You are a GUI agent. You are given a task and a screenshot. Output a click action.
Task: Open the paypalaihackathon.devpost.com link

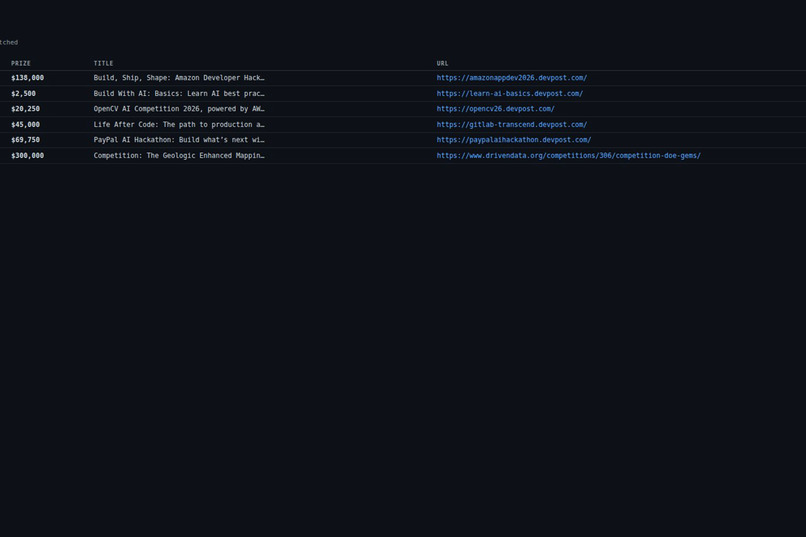[514, 140]
